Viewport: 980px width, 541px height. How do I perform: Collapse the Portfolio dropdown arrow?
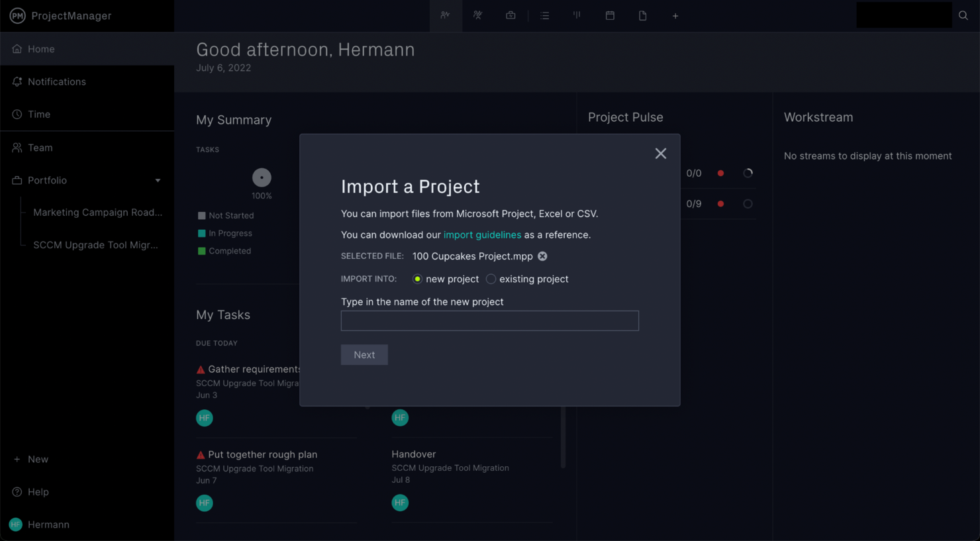pyautogui.click(x=158, y=181)
